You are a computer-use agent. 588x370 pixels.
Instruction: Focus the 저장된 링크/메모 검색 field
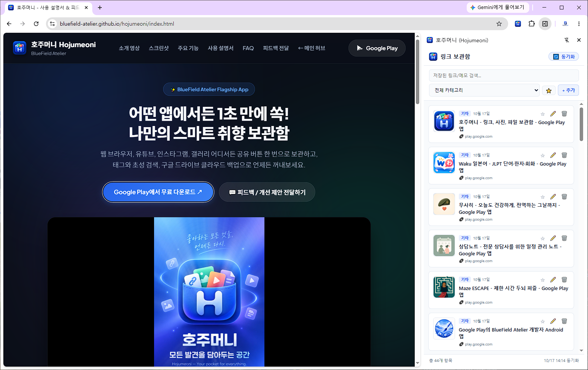(x=504, y=75)
